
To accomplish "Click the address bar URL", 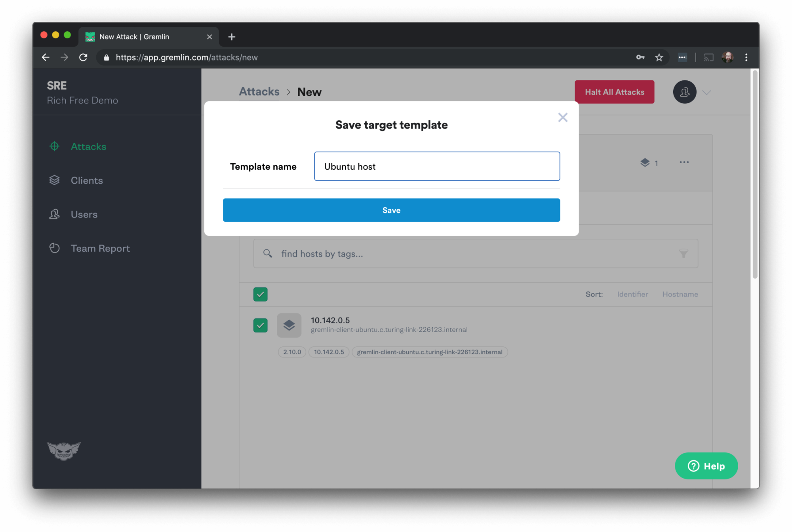I will tap(187, 57).
